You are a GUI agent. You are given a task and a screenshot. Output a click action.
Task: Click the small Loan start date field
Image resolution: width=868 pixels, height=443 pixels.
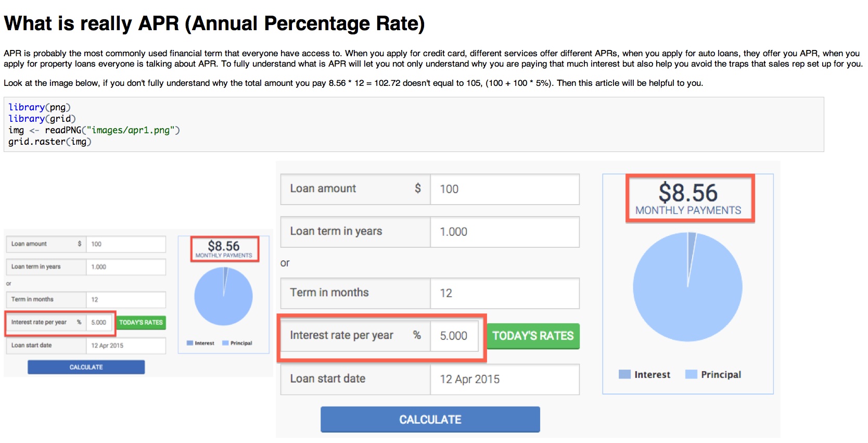[125, 346]
